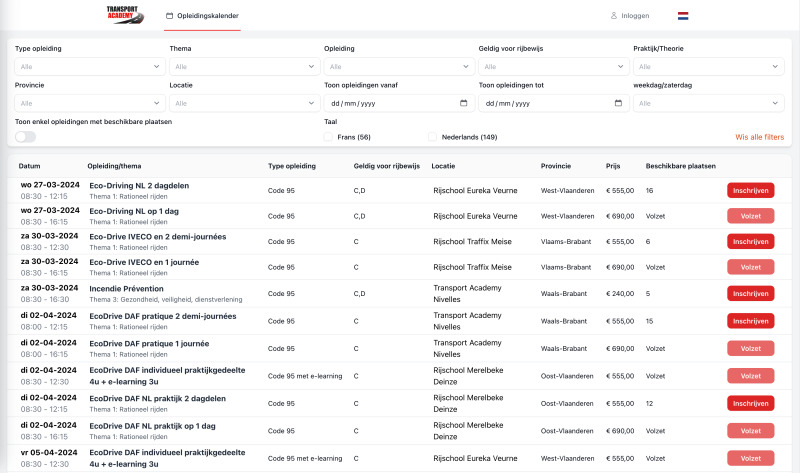Click the calendar icon beside Opleidingskalender
The image size is (800, 473).
pos(169,16)
